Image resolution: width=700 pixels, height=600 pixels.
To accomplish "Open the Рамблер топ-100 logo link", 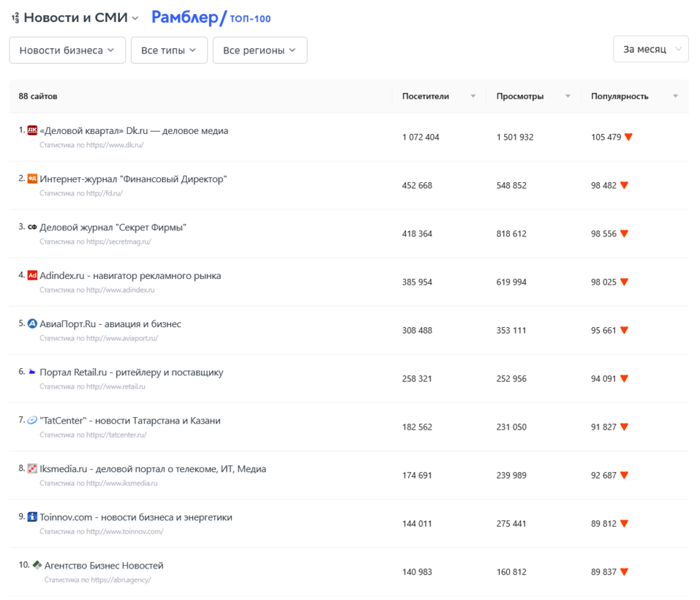I will 211,18.
